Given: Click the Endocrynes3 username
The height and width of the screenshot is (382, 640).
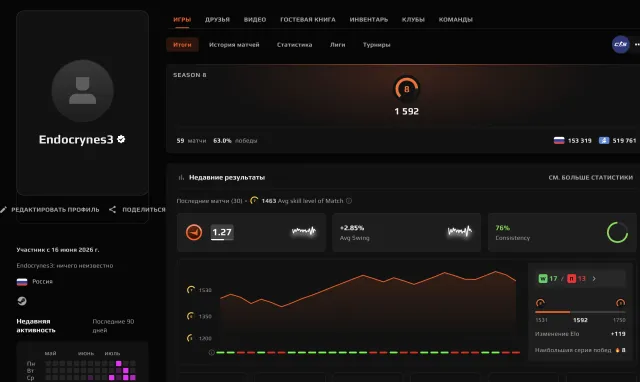Looking at the screenshot, I should (x=76, y=140).
